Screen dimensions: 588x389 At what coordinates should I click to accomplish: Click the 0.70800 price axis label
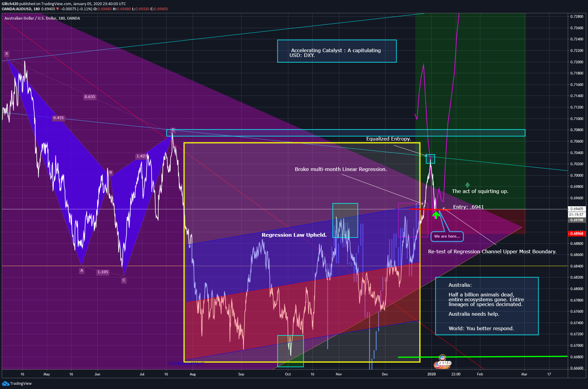[577, 130]
